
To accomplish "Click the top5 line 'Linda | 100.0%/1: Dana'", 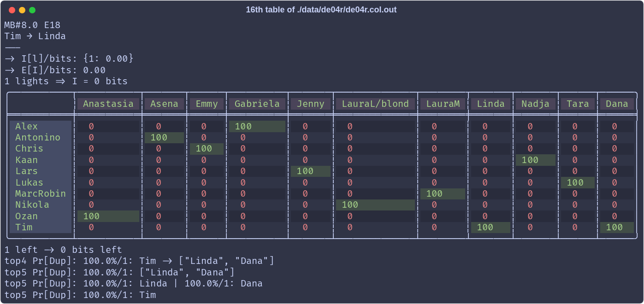I will pos(134,283).
